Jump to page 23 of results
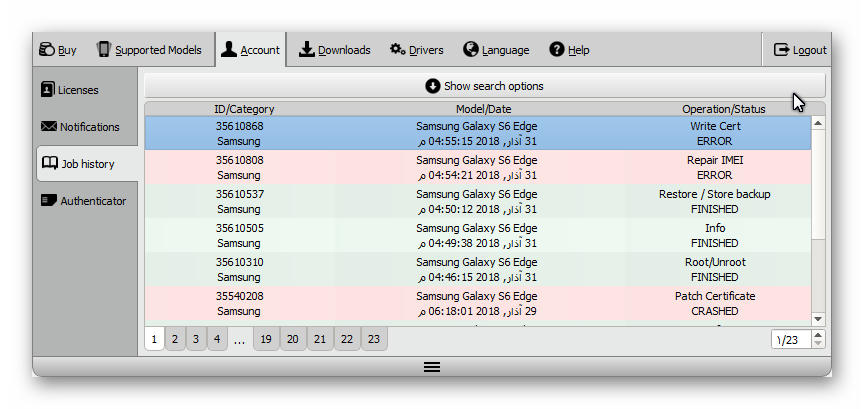The image size is (864, 409). point(373,339)
